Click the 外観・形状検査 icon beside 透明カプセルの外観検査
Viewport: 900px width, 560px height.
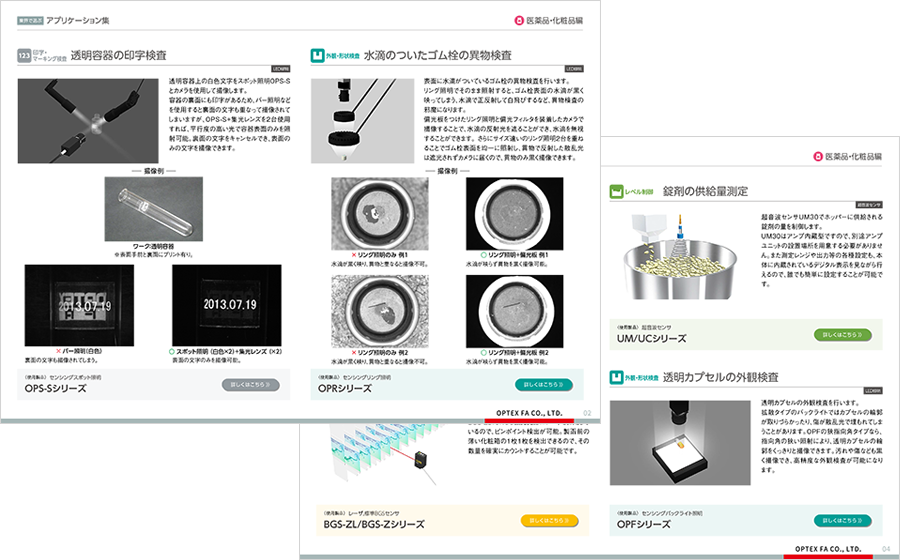(x=617, y=379)
